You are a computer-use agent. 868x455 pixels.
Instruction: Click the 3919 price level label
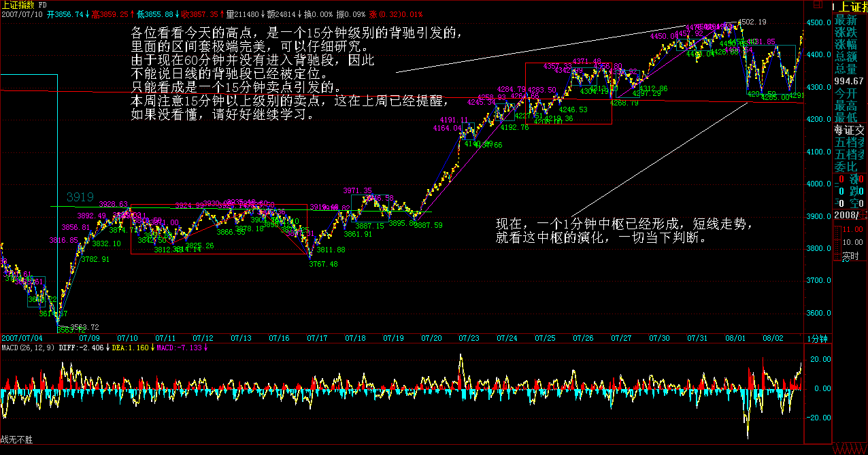[80, 197]
